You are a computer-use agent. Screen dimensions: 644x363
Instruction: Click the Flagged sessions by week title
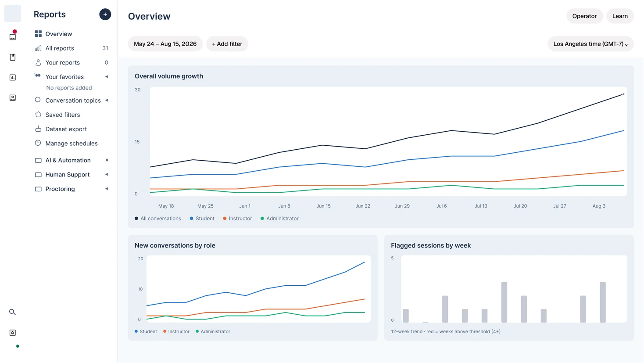(x=431, y=246)
